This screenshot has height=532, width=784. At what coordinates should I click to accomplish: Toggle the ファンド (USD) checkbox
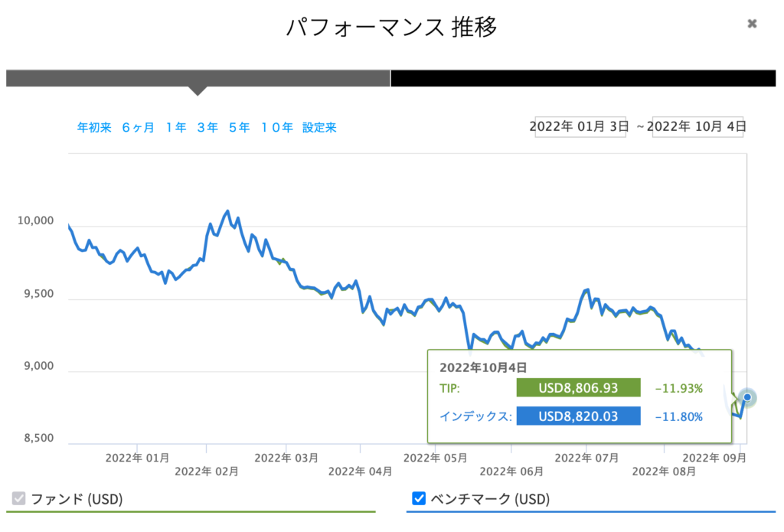19,500
